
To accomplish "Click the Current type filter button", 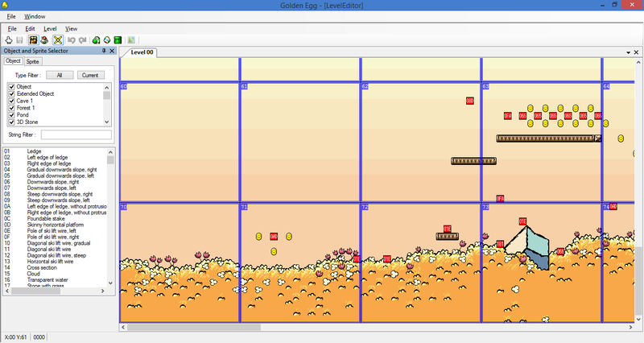I will click(90, 75).
